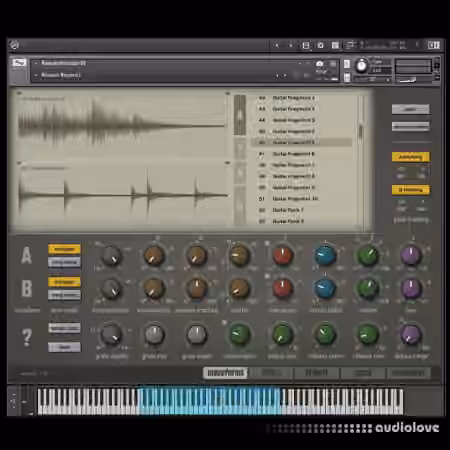Select Guitar Fragment 3 in waveform list

point(301,120)
